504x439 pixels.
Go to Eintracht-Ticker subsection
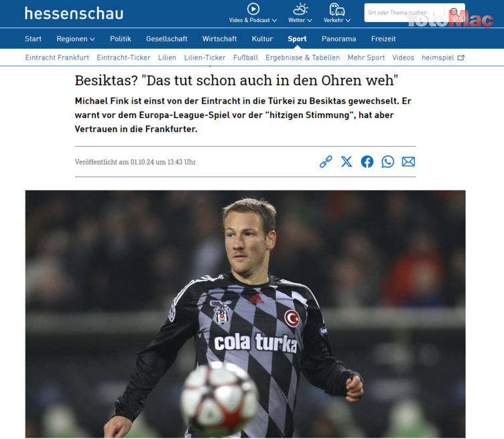point(123,58)
